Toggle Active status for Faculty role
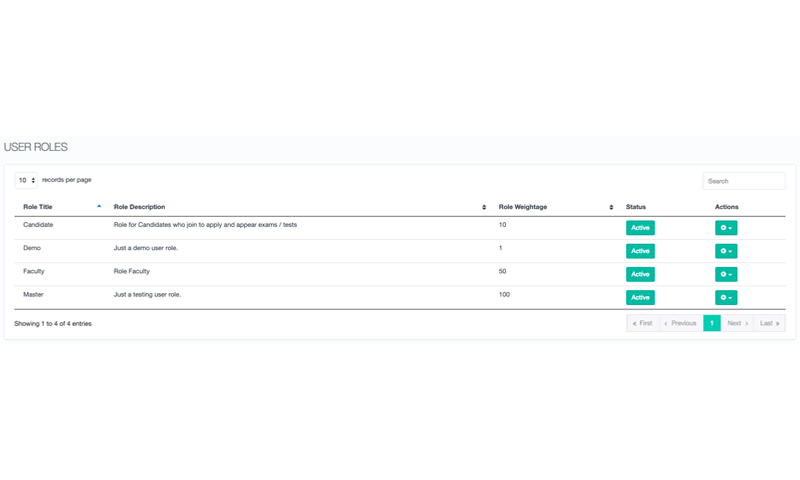This screenshot has height=480, width=800. click(640, 274)
